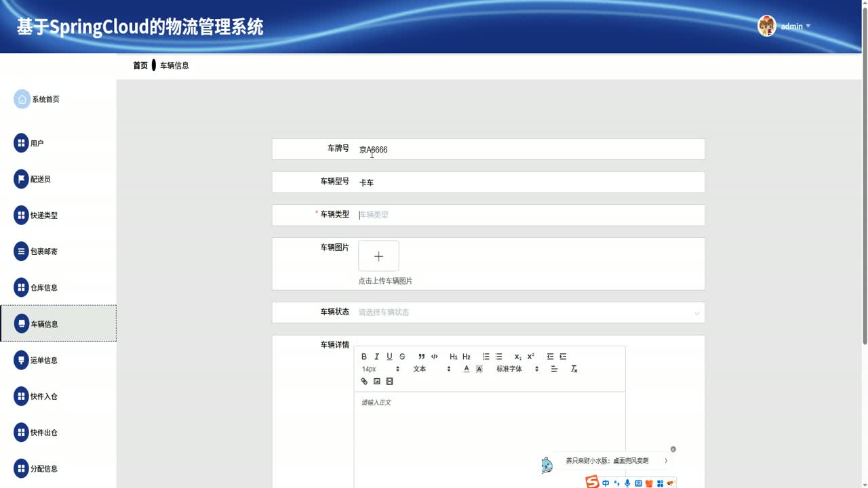Open the 包裹邮寄 sidebar menu

(x=58, y=251)
